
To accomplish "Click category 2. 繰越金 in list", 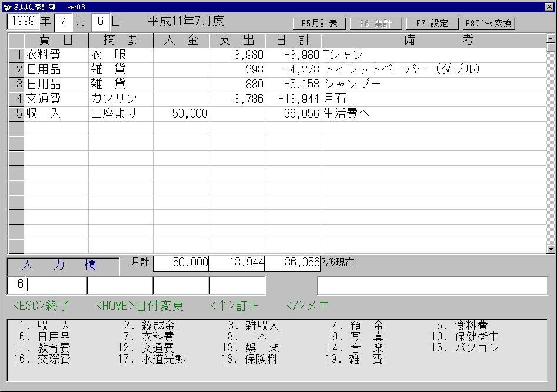I will point(149,326).
